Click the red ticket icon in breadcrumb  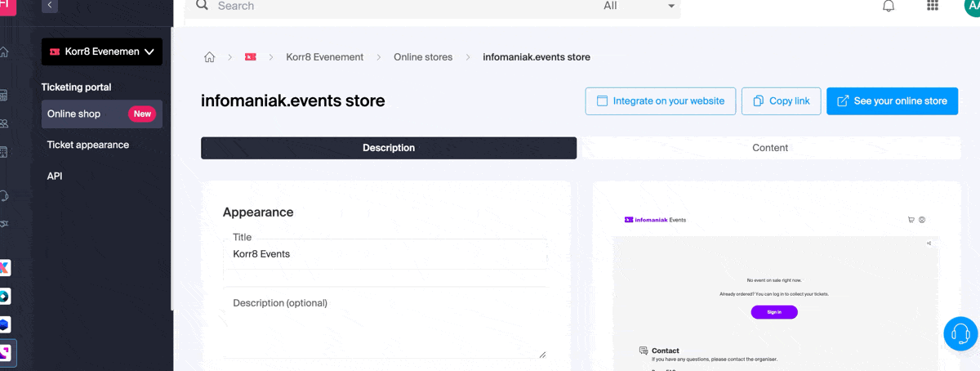(x=250, y=57)
